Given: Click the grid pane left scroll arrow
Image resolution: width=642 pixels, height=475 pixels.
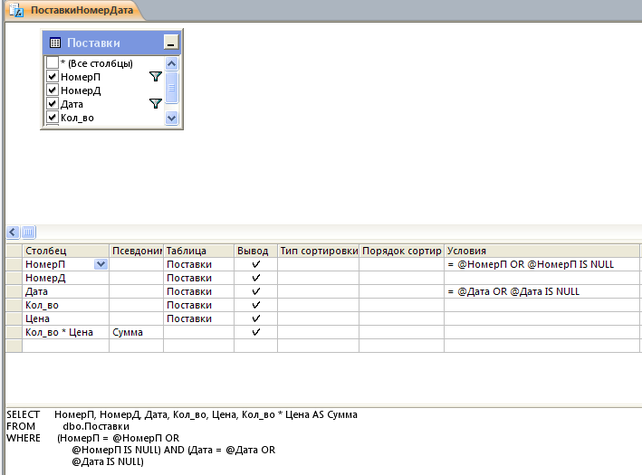Looking at the screenshot, I should (12, 232).
